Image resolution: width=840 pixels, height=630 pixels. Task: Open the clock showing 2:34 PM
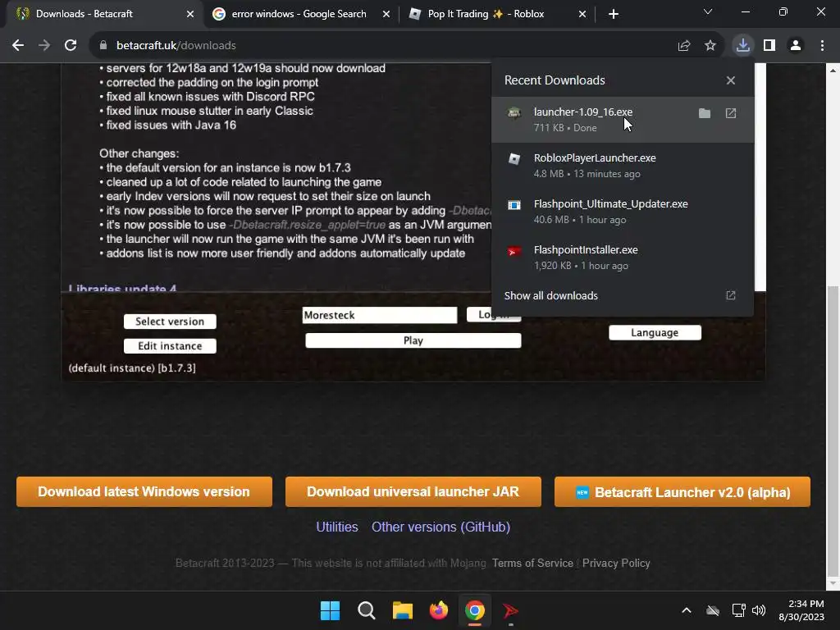click(x=801, y=610)
